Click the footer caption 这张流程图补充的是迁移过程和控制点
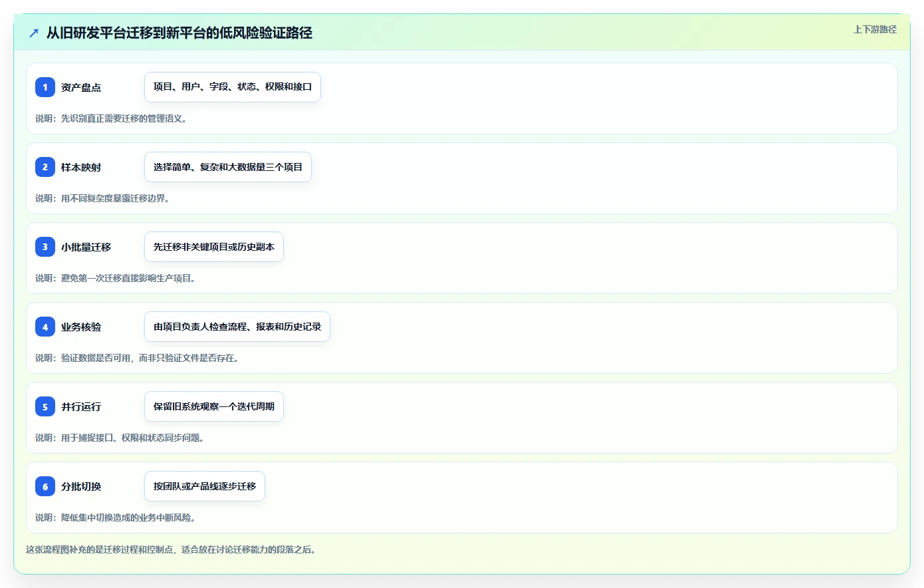Viewport: 924px width, 588px height. 172,549
